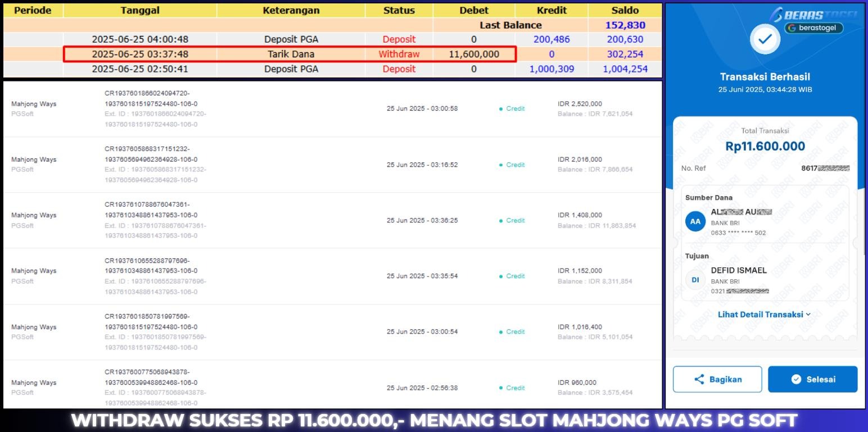Click the DI avatar icon under Tujuan

point(695,279)
